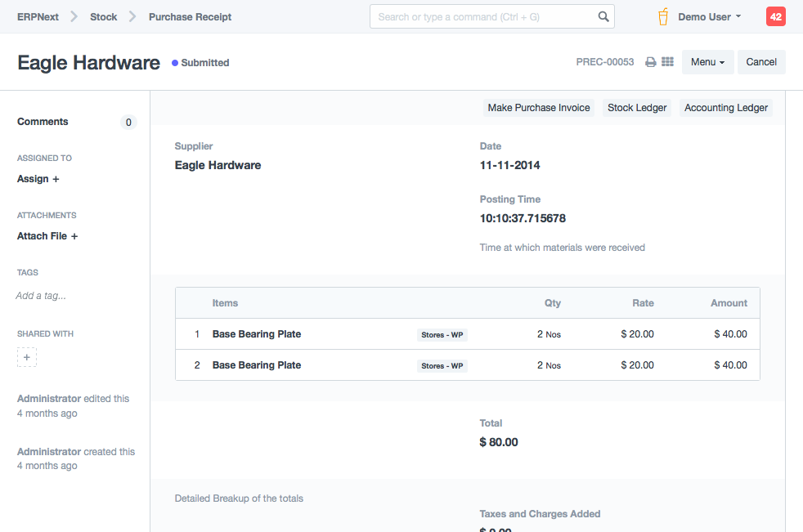This screenshot has width=803, height=532.
Task: Navigate to ERPNext home breadcrumb
Action: 38,16
